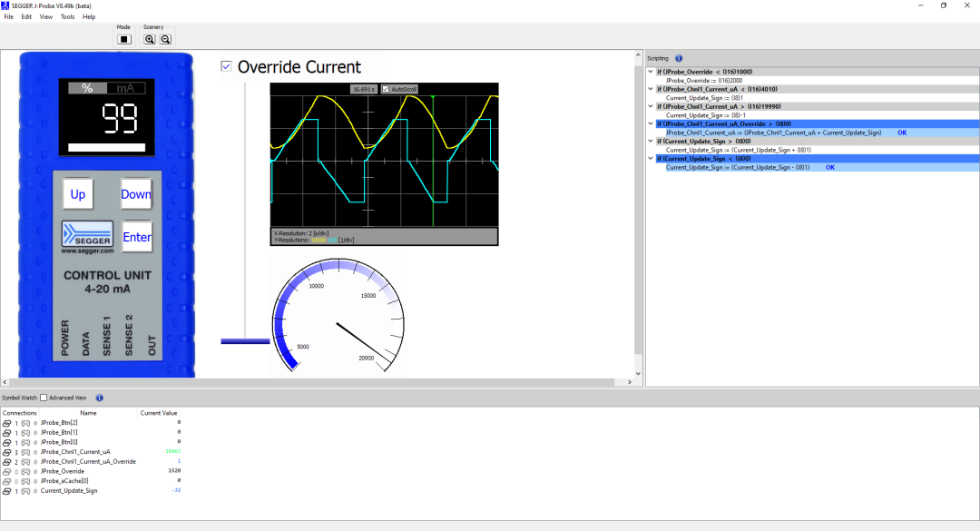This screenshot has height=531, width=980.
Task: Collapse the 'JProbe_Chnl1_Current_uA_Override > 0' rule
Action: (651, 123)
